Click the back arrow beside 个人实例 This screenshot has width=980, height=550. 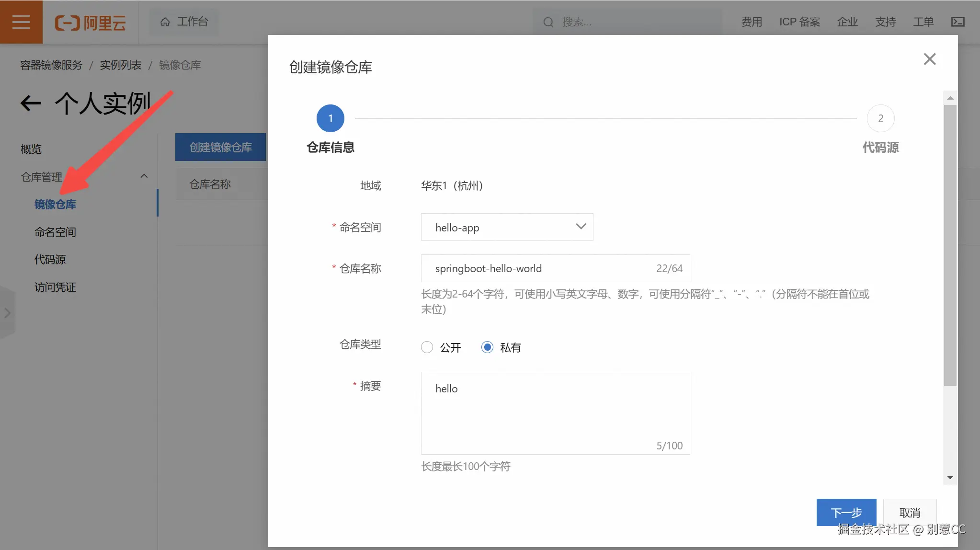tap(31, 103)
